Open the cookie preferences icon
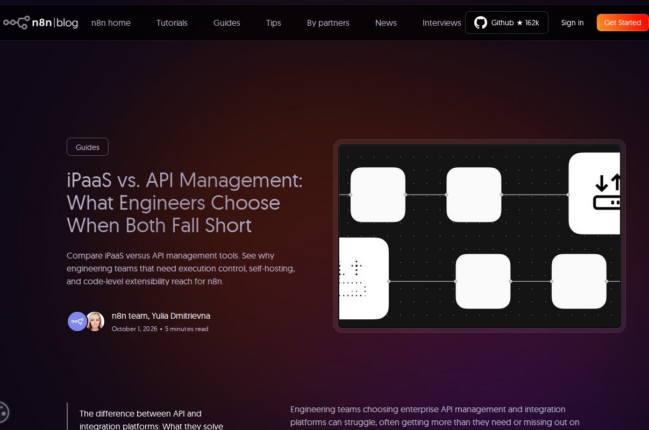 2,412
